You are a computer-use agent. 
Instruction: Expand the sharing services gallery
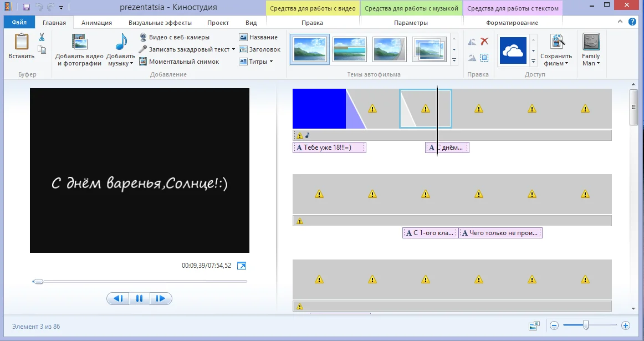coord(534,61)
